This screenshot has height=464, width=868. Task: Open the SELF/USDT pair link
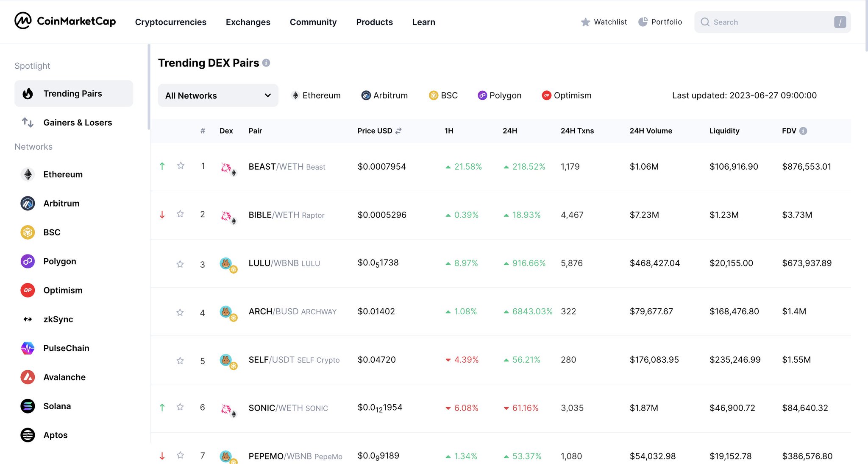[294, 360]
